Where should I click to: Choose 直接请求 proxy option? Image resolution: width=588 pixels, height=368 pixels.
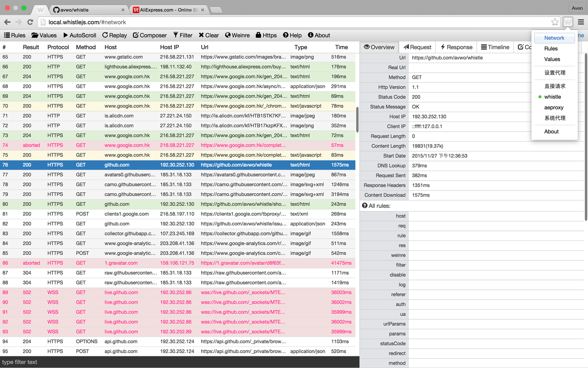pyautogui.click(x=554, y=86)
